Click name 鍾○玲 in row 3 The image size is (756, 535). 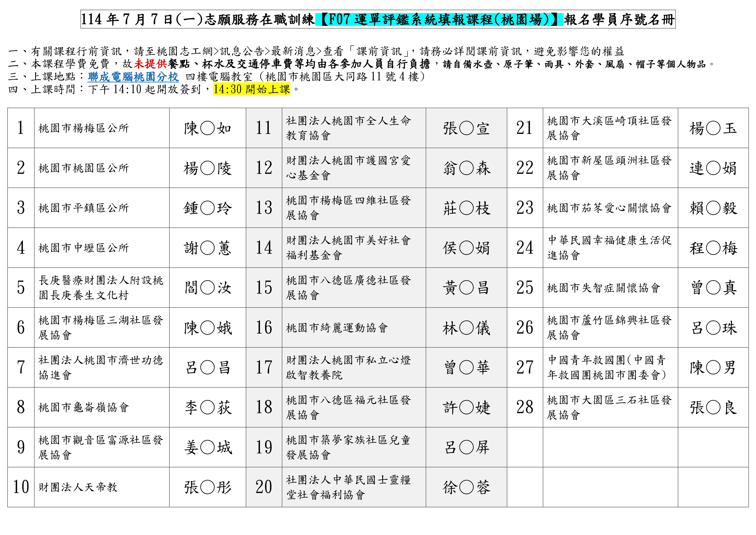pyautogui.click(x=208, y=208)
